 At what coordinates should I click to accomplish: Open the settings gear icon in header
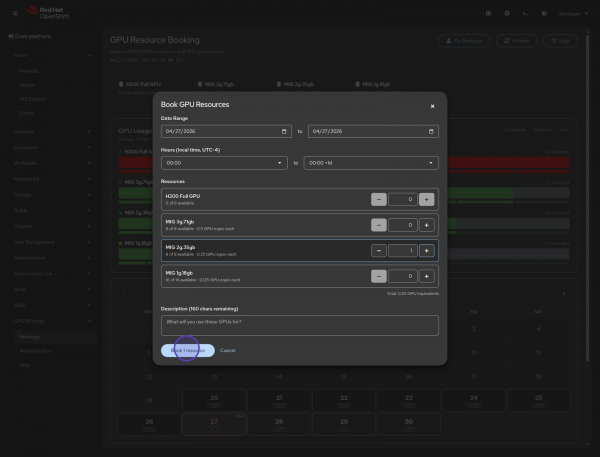pos(507,13)
